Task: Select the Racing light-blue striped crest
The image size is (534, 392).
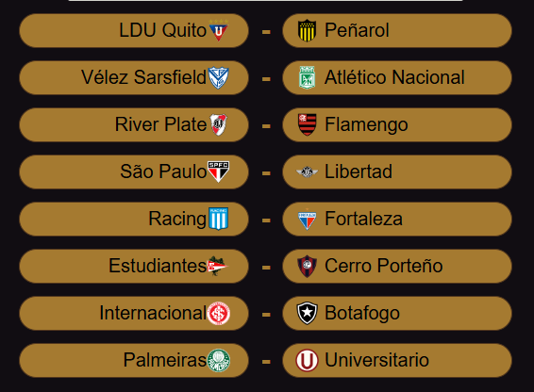Action: [x=218, y=219]
